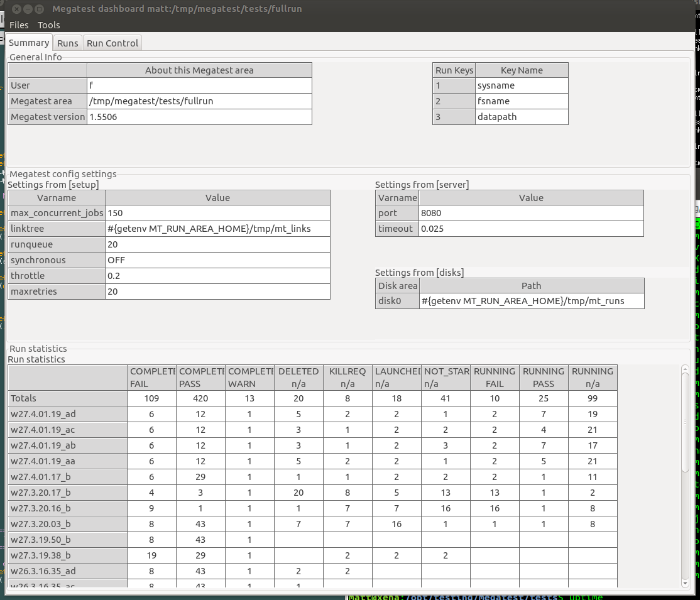Select run row w27.3.20.16_b

pyautogui.click(x=67, y=508)
